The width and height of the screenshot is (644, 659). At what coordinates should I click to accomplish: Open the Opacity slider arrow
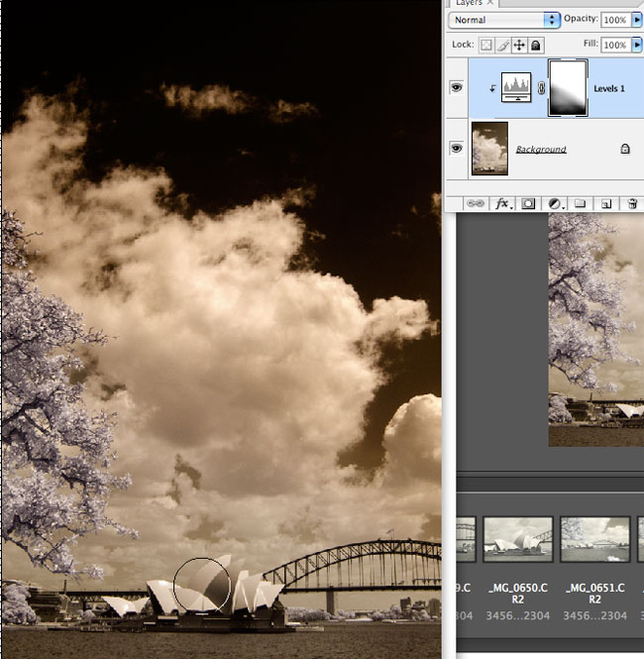pos(637,19)
